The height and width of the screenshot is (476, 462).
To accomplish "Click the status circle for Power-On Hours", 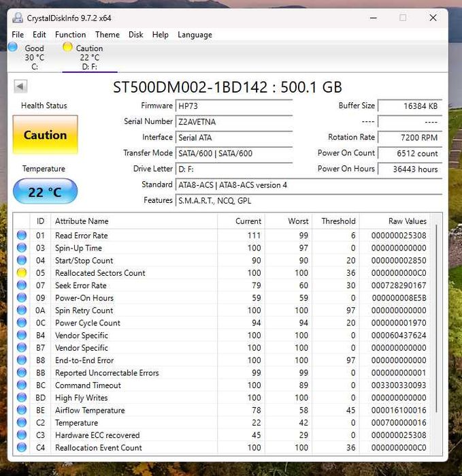I will [22, 298].
